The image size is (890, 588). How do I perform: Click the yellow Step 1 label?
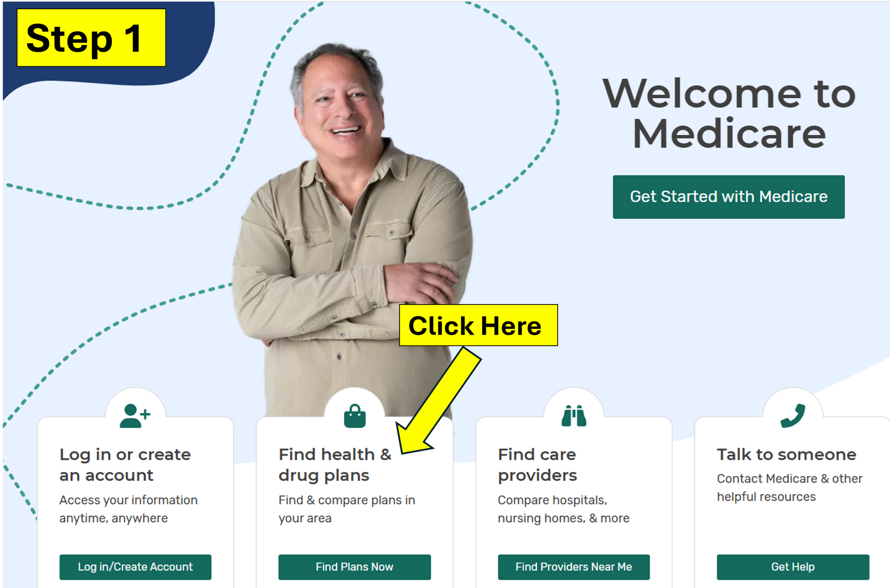point(91,38)
